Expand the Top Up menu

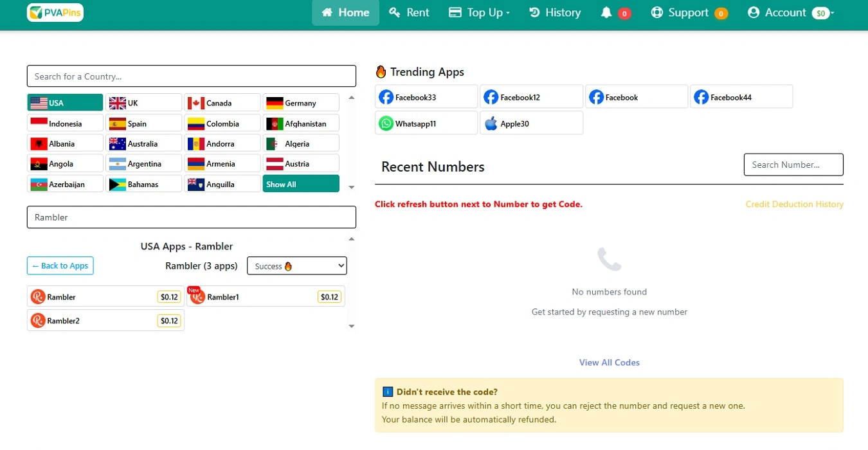click(x=479, y=12)
